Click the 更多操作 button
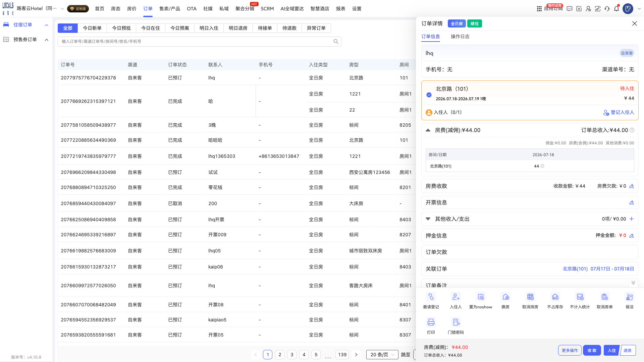The image size is (644, 362). pyautogui.click(x=570, y=350)
